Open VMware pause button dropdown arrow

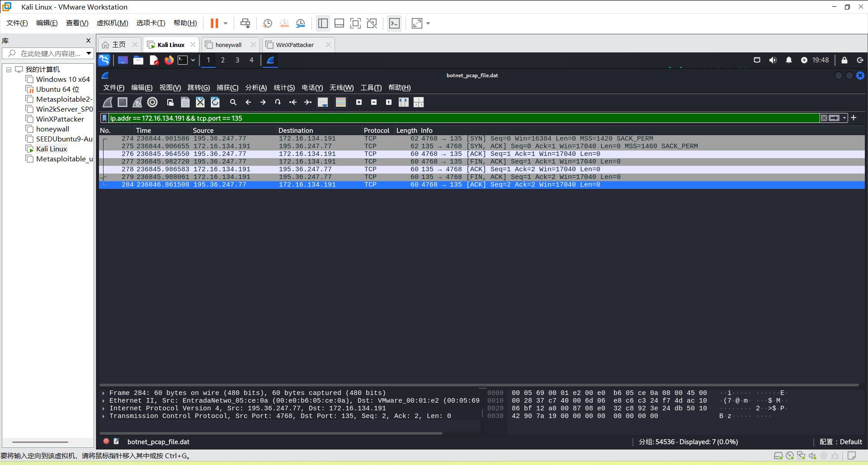(x=226, y=23)
